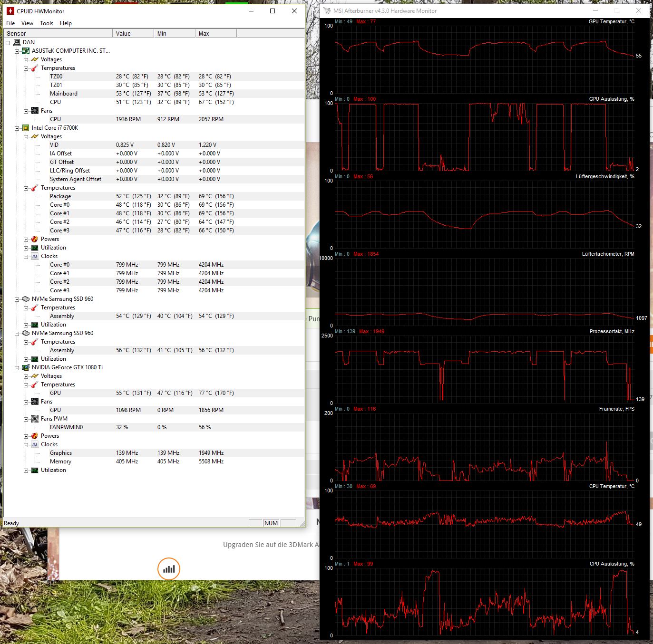The width and height of the screenshot is (653, 644).
Task: Click the Intel Core i7 6700K chip icon
Action: (26, 128)
